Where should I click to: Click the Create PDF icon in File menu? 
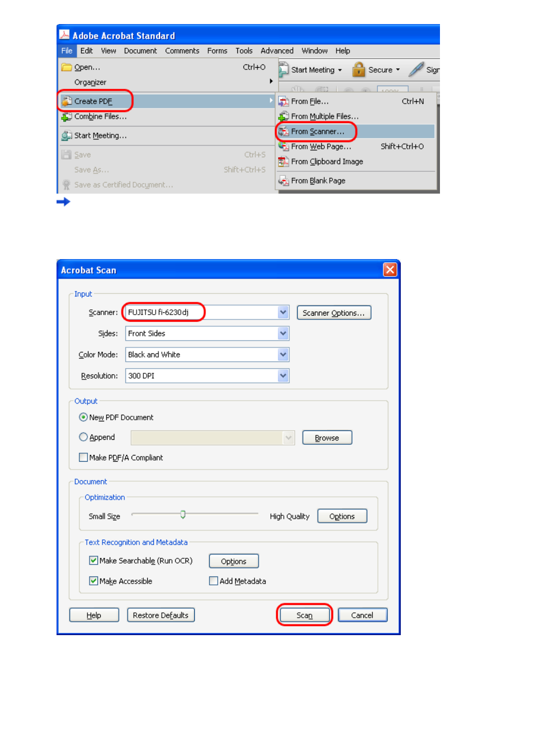click(x=67, y=101)
